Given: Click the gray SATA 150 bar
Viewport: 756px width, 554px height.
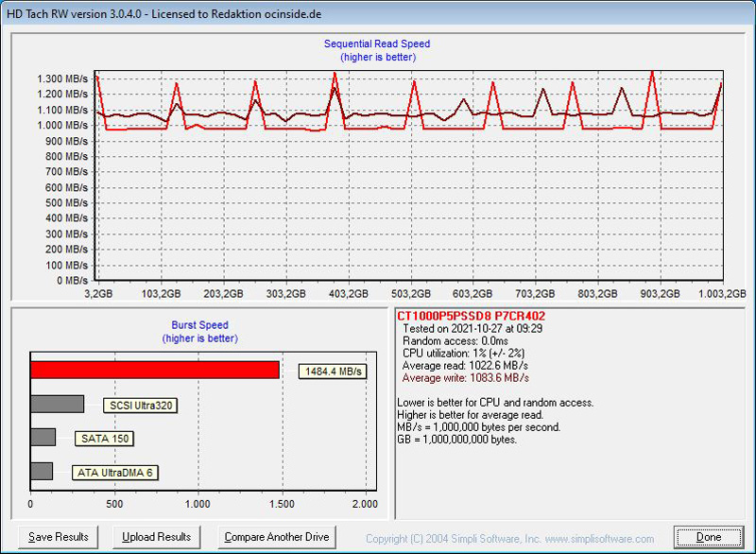Looking at the screenshot, I should click(x=43, y=438).
